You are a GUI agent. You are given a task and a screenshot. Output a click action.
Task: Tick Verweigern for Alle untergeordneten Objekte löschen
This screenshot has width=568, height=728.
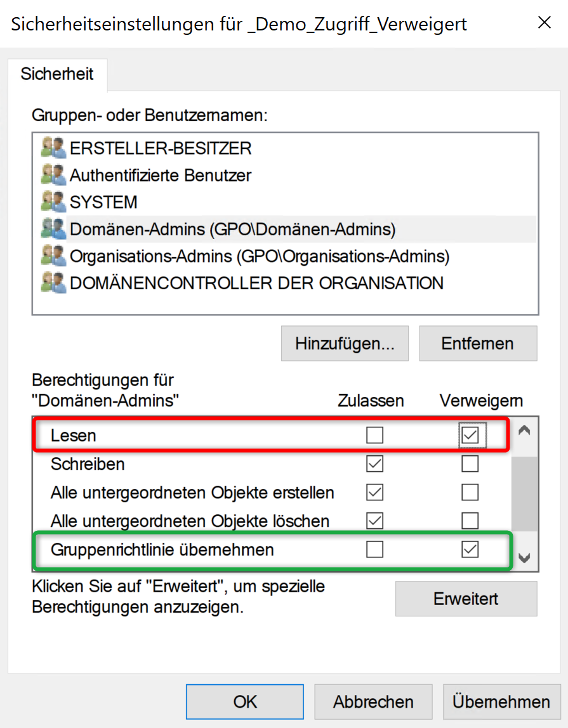click(470, 521)
